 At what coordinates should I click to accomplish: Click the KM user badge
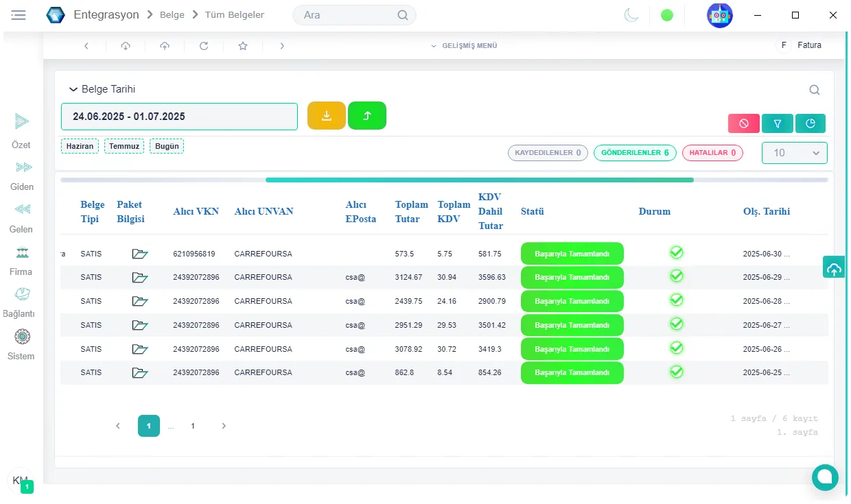click(21, 481)
